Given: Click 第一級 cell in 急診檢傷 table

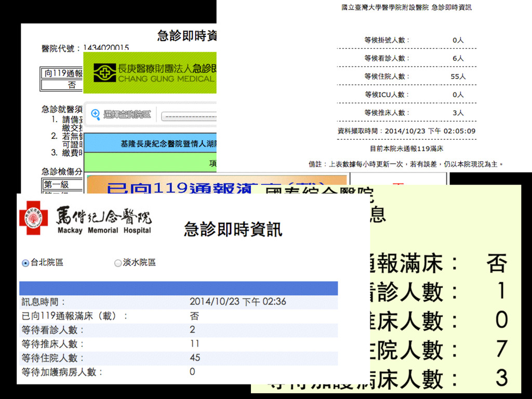Looking at the screenshot, I should pos(62,184).
